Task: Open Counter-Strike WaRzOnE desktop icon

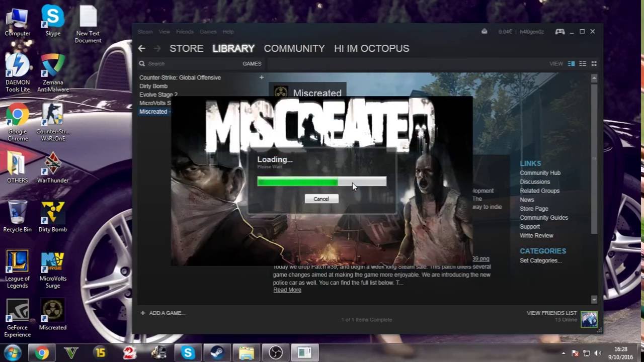Action: coord(53,122)
